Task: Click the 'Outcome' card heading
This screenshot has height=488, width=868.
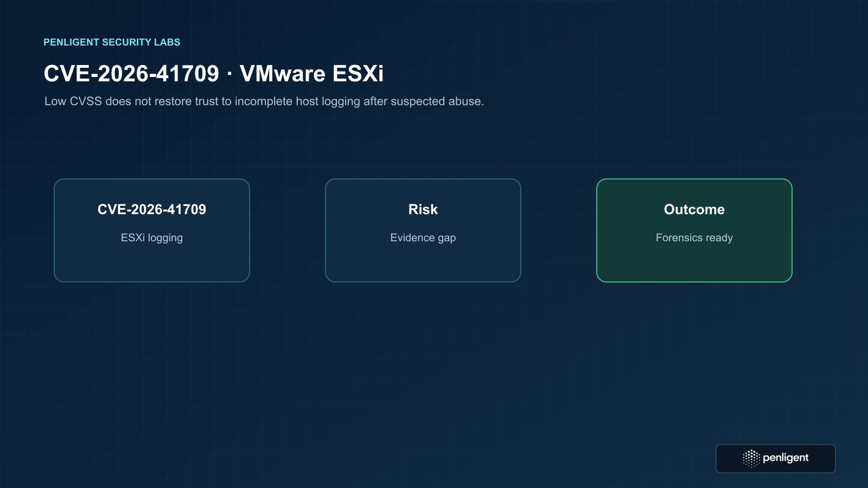Action: [694, 209]
